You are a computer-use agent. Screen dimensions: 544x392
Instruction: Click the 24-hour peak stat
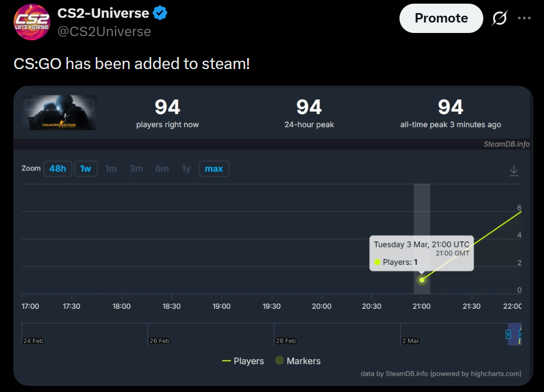pyautogui.click(x=309, y=113)
